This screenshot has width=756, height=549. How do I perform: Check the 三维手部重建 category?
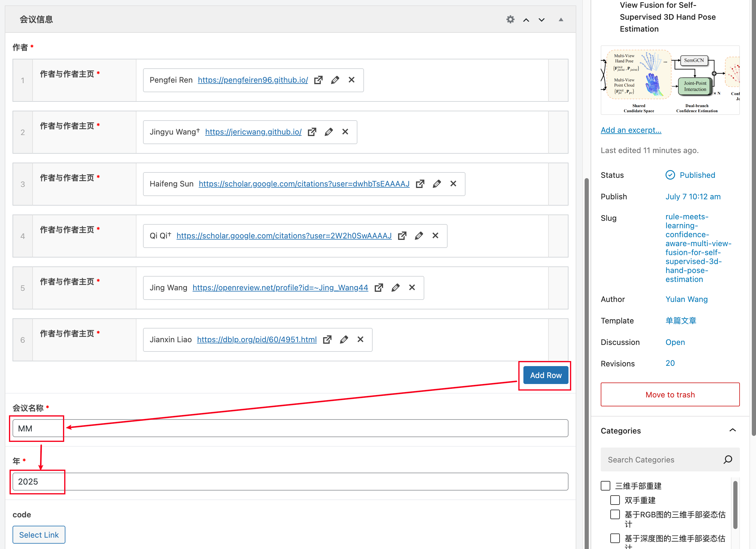point(605,486)
